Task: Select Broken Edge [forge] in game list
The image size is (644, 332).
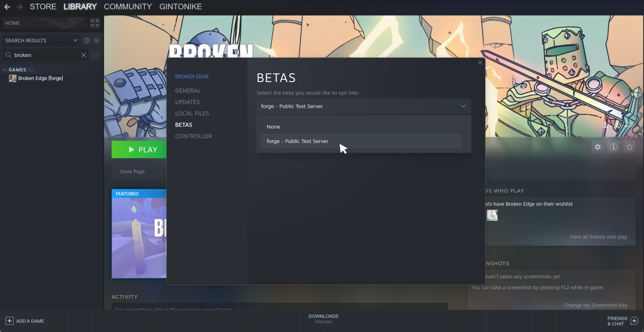Action: tap(40, 78)
